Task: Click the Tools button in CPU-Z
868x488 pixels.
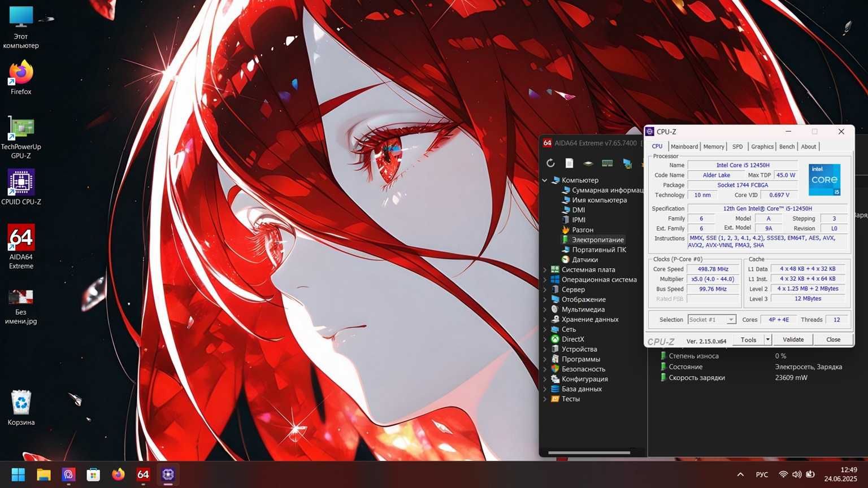Action: tap(748, 339)
